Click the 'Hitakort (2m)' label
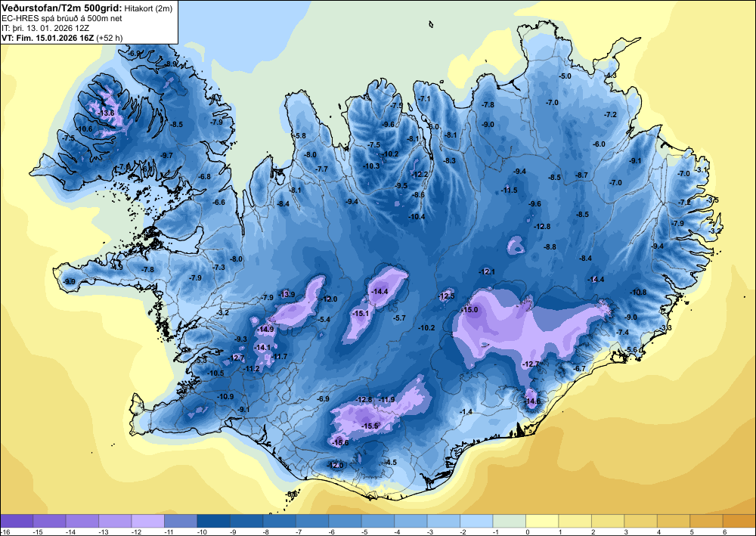 pos(147,8)
